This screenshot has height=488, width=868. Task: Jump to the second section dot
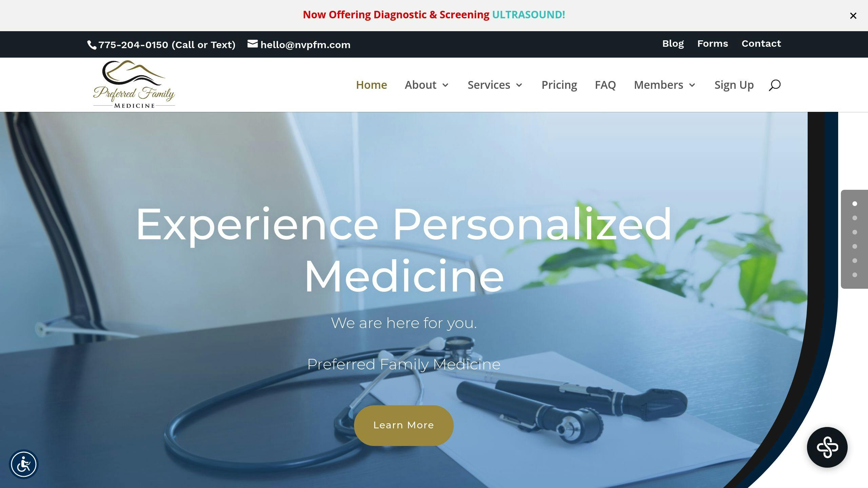point(855,218)
